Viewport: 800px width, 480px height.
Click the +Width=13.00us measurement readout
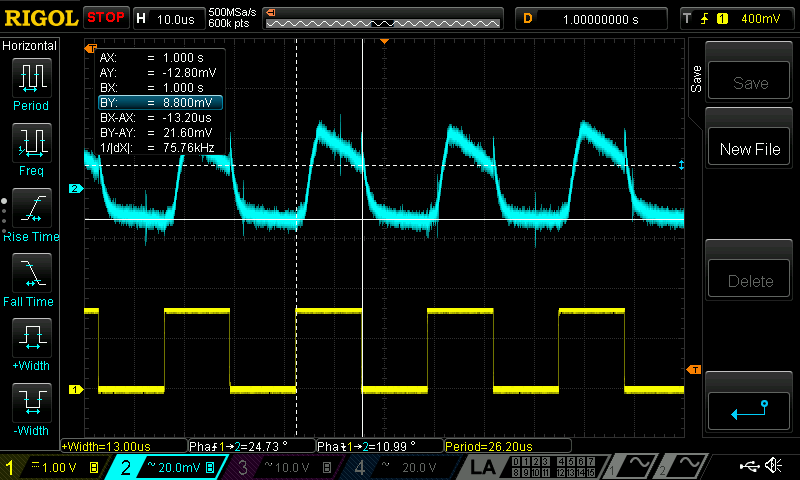(x=124, y=446)
